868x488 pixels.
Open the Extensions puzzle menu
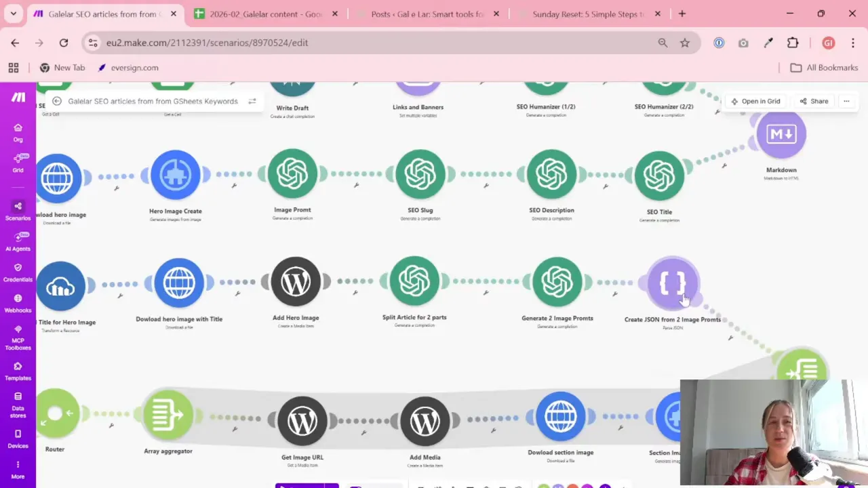click(x=793, y=43)
